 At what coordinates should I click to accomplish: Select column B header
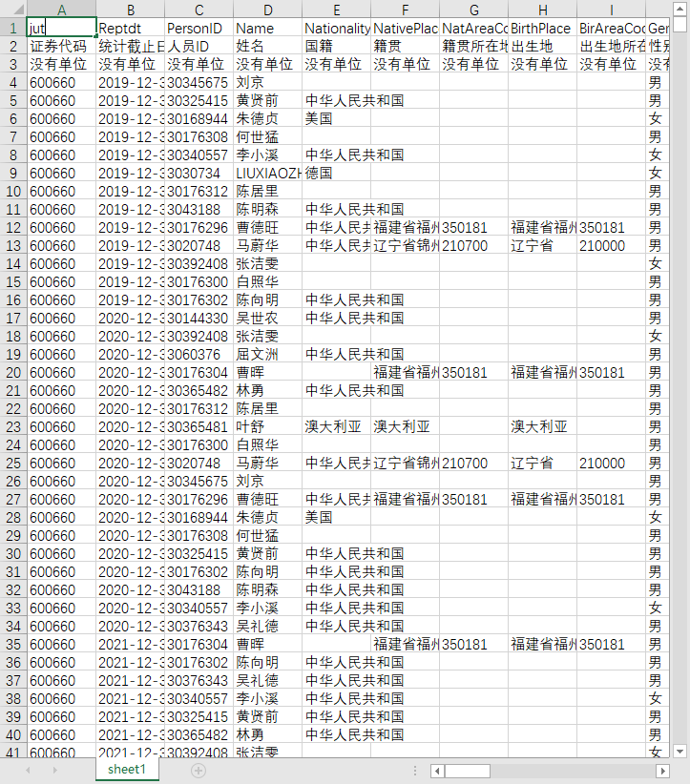coord(130,10)
